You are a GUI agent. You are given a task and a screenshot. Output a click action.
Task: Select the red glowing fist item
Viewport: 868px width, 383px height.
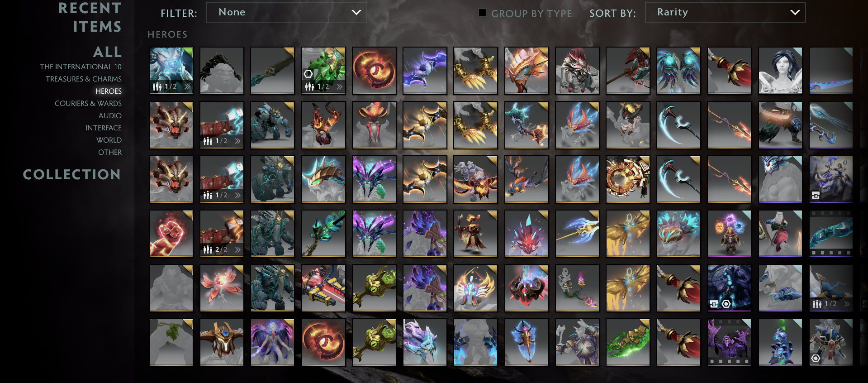click(x=171, y=234)
